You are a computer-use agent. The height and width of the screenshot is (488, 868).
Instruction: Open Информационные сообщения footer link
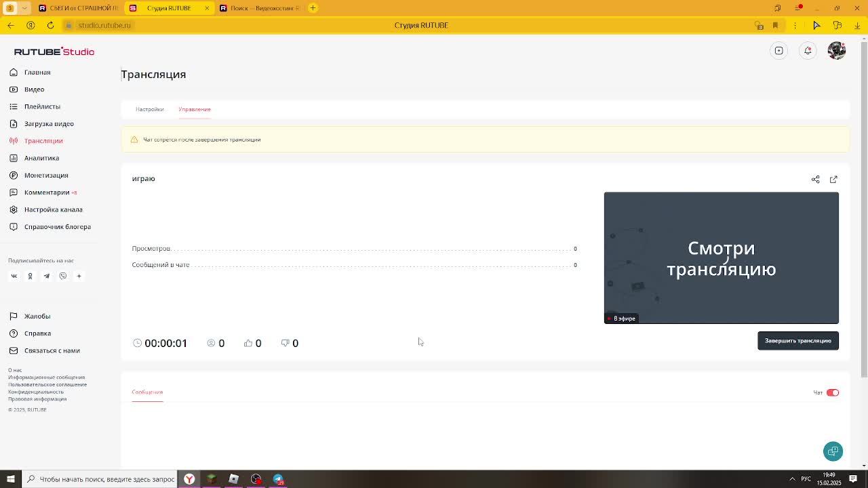[46, 378]
